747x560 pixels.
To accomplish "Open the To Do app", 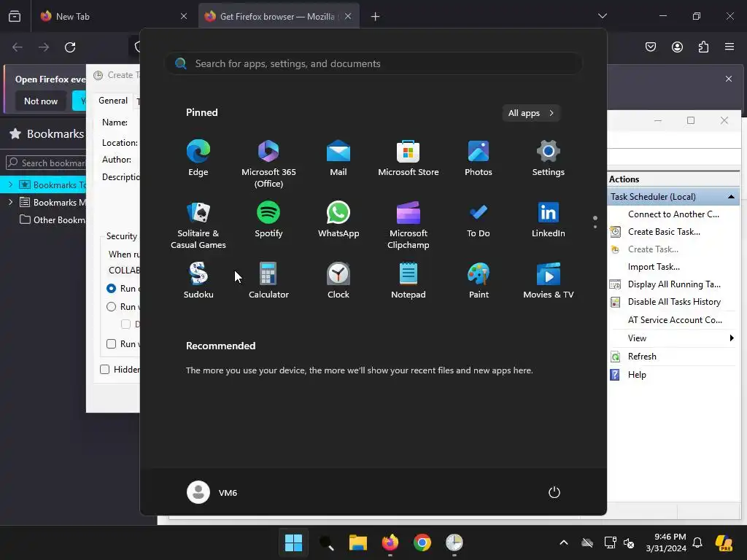I will coord(479,219).
